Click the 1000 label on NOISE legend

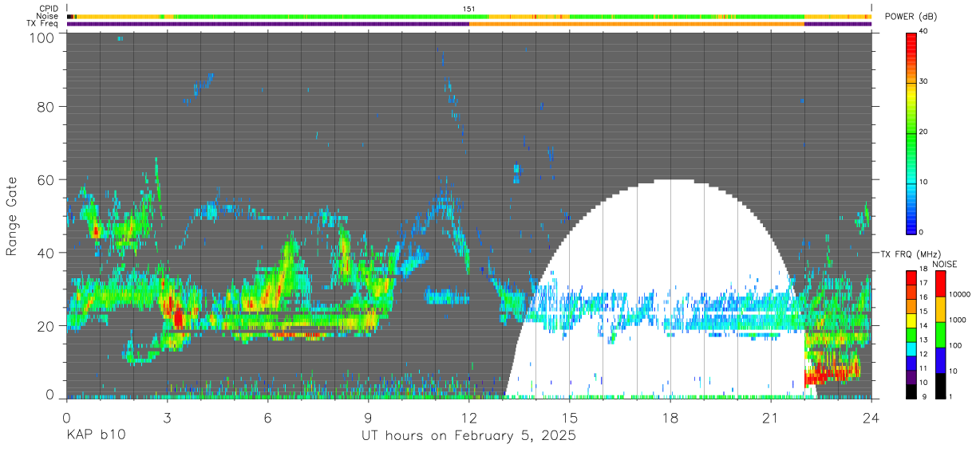point(958,320)
